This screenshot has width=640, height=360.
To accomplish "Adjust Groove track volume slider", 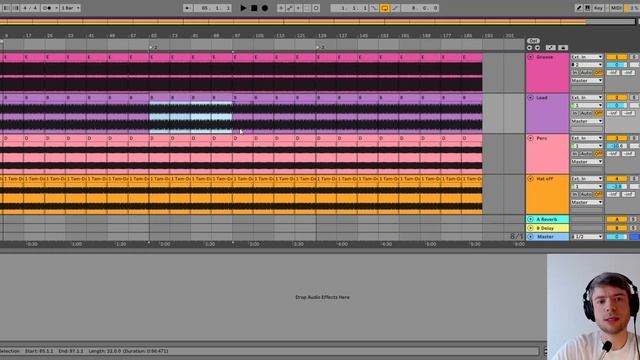I will [617, 64].
